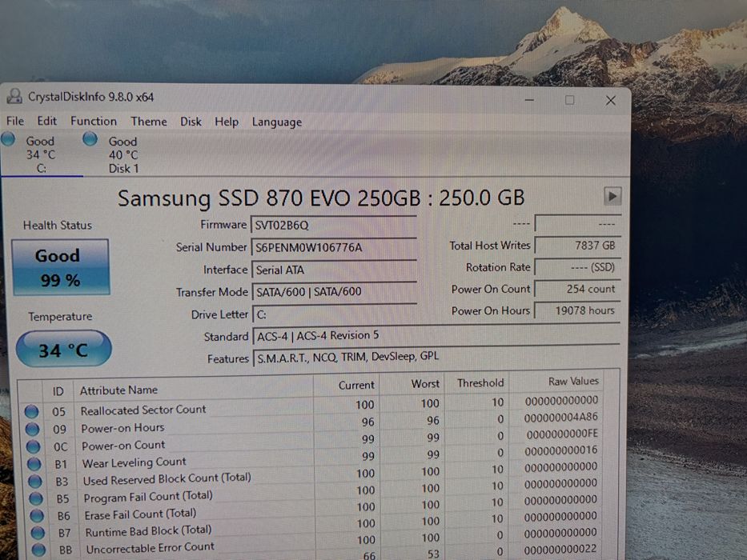Select the Wear Leveling Count attribute name
The image size is (747, 560).
click(x=134, y=462)
